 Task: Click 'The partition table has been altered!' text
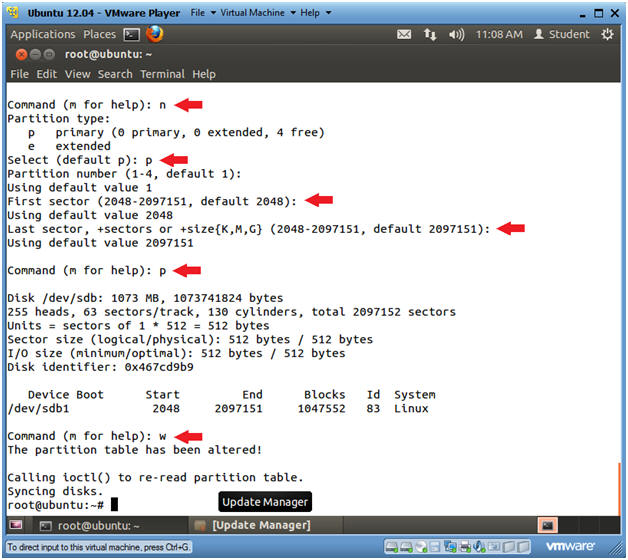pyautogui.click(x=135, y=450)
